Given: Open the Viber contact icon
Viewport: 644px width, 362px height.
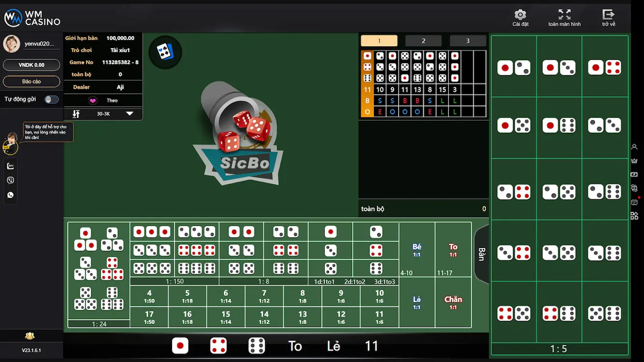Looking at the screenshot, I should (11, 181).
